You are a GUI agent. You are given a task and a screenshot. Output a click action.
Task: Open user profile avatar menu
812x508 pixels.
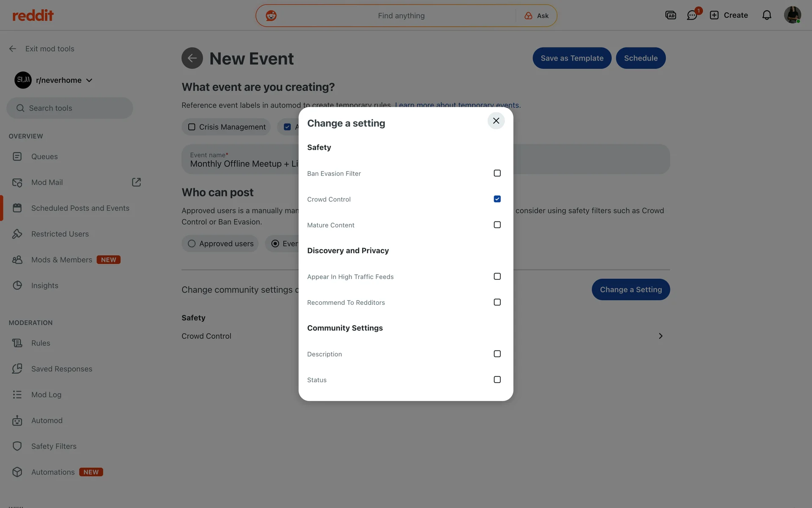(792, 15)
